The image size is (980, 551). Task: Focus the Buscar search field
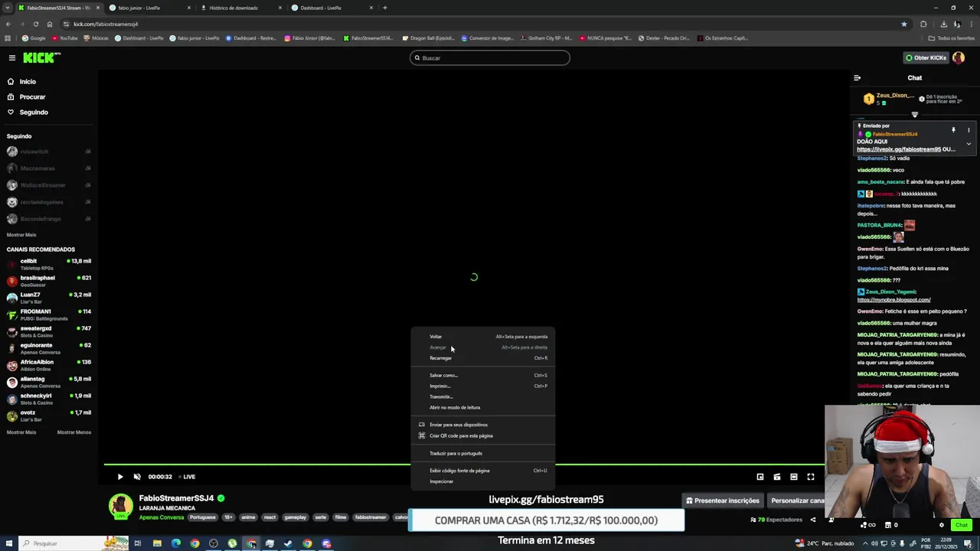coord(490,57)
